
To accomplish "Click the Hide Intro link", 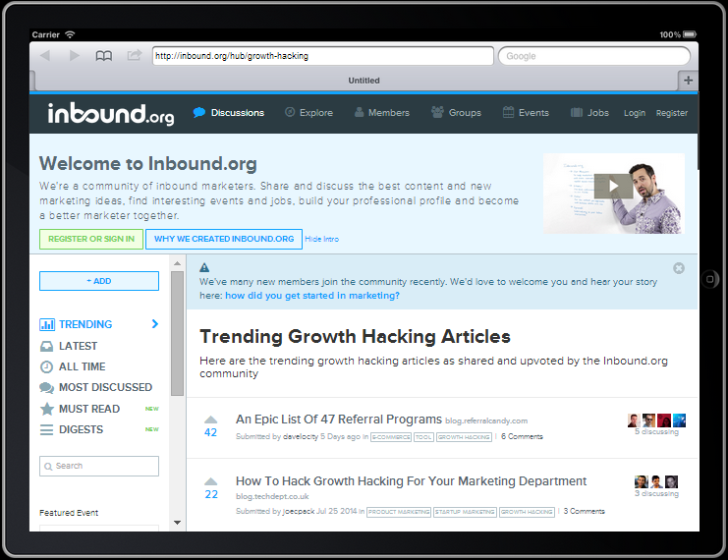I will point(321,239).
